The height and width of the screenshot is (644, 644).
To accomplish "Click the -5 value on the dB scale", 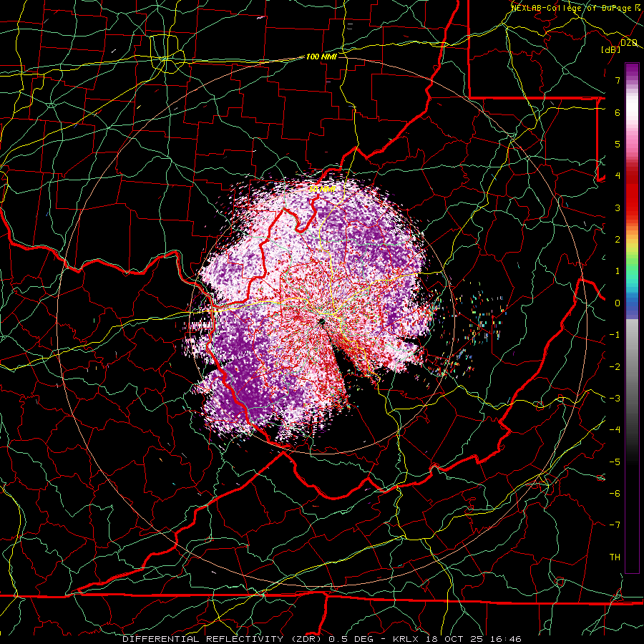I will pyautogui.click(x=615, y=462).
